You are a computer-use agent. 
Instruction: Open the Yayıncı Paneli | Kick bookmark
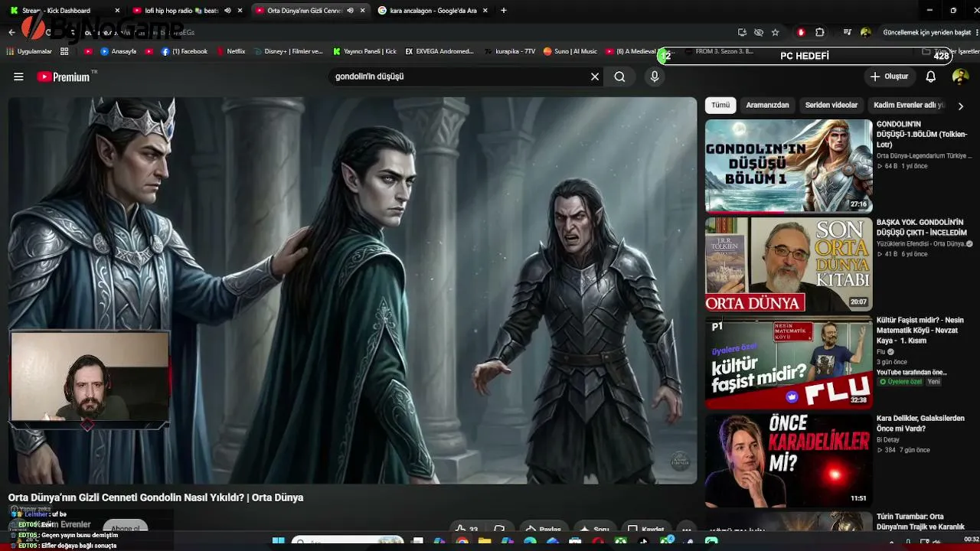coord(364,51)
